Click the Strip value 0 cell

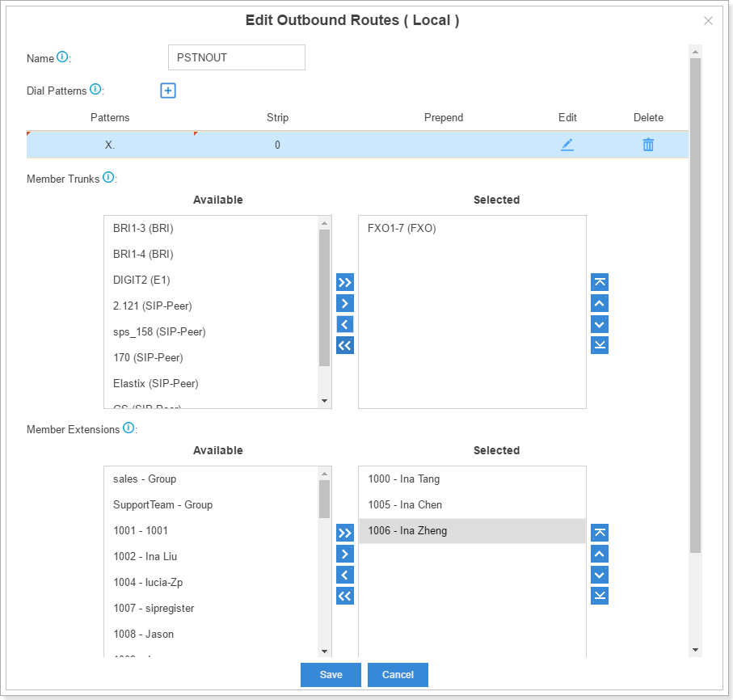[277, 145]
